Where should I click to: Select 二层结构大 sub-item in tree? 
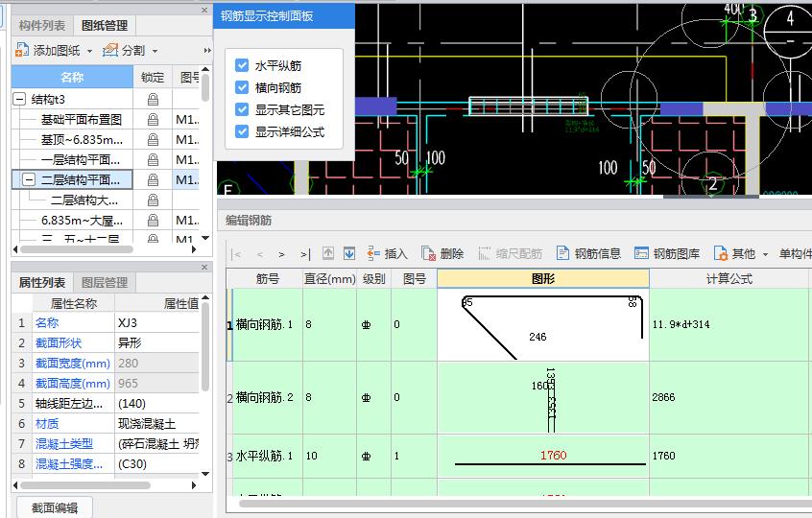[84, 200]
